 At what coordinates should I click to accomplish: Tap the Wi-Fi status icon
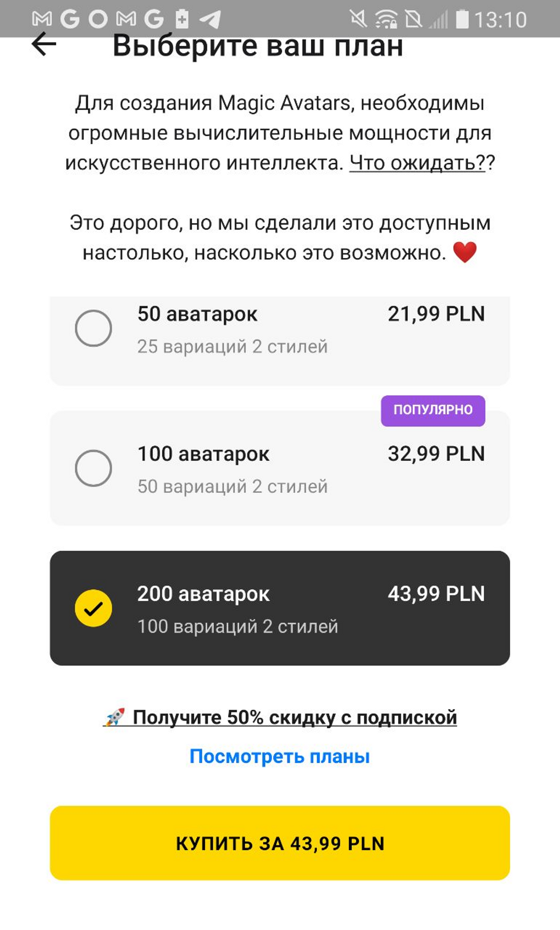(x=386, y=19)
